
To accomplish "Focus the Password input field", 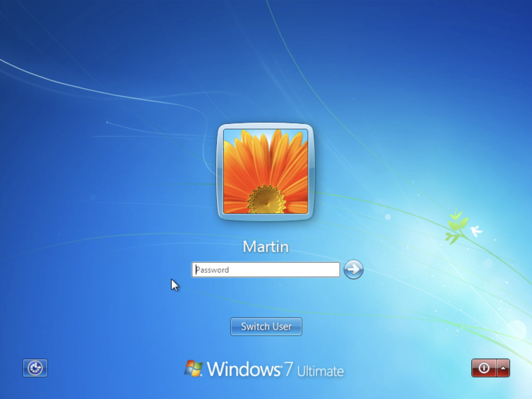I will click(x=266, y=270).
